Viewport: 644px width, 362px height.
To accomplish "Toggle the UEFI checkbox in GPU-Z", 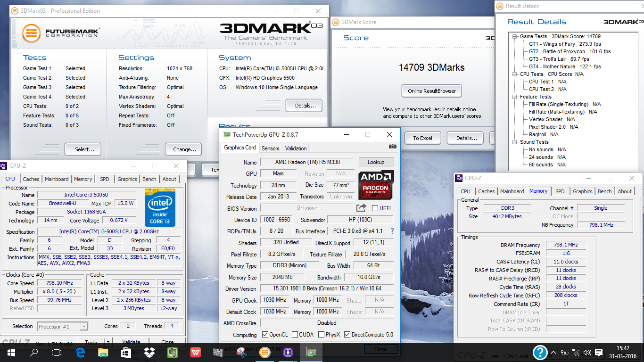I will pos(375,208).
